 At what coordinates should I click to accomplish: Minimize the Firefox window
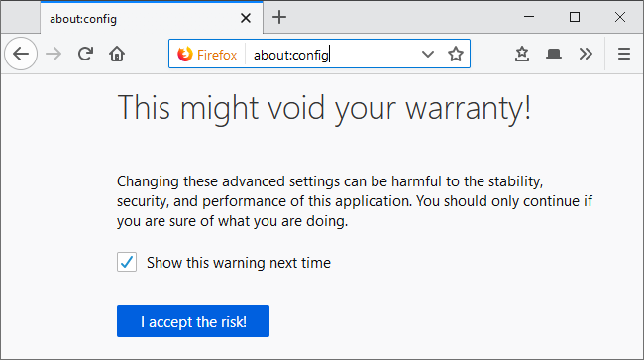click(529, 17)
